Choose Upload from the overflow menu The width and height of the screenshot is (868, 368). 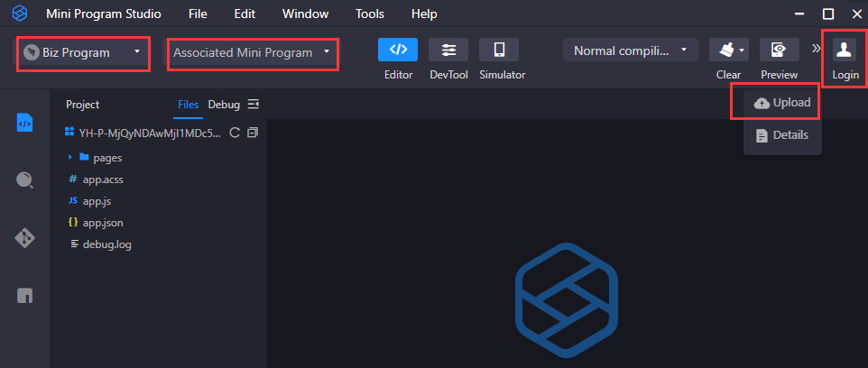click(782, 103)
